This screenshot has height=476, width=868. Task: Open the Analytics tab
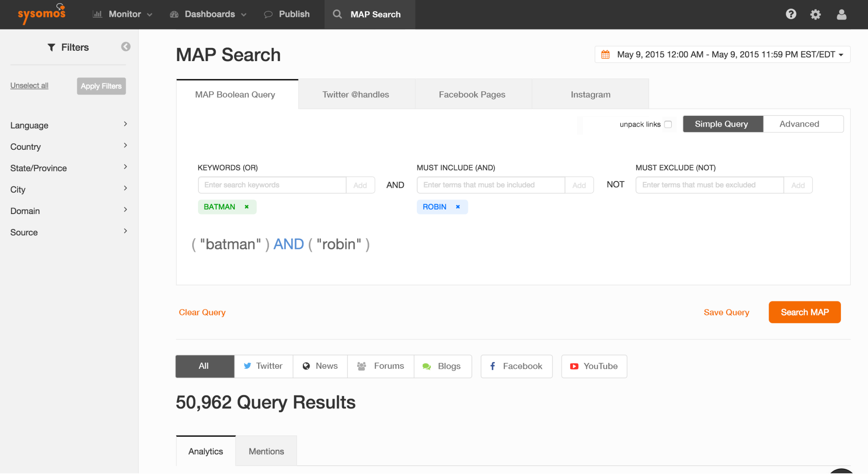(x=206, y=451)
